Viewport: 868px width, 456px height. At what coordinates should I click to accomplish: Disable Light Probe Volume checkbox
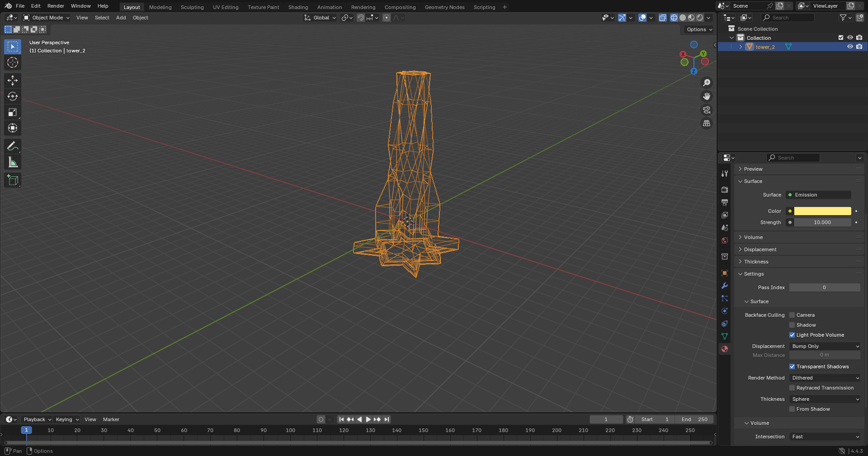(792, 335)
